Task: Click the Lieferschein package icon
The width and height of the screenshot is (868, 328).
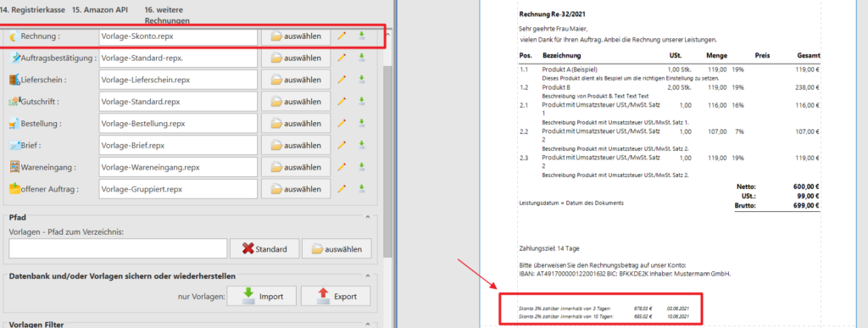Action: (x=15, y=80)
